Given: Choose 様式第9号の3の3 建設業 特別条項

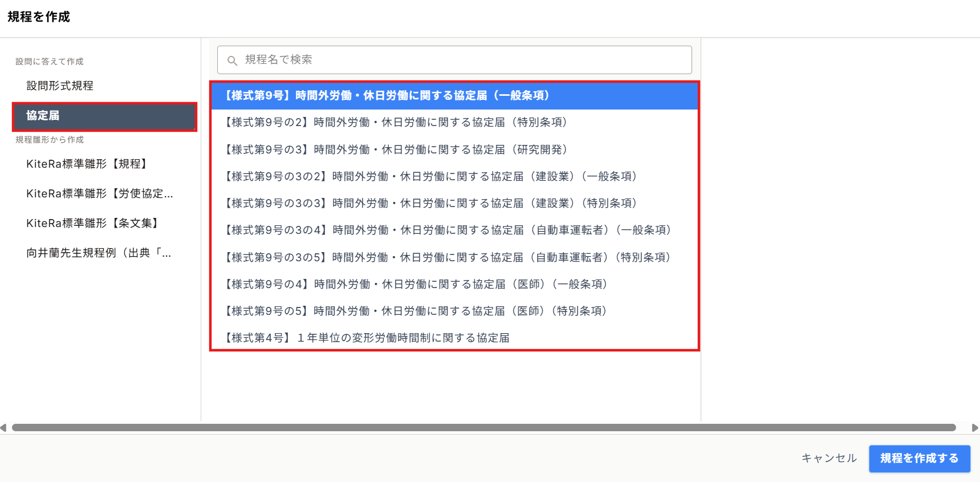Looking at the screenshot, I should 454,203.
